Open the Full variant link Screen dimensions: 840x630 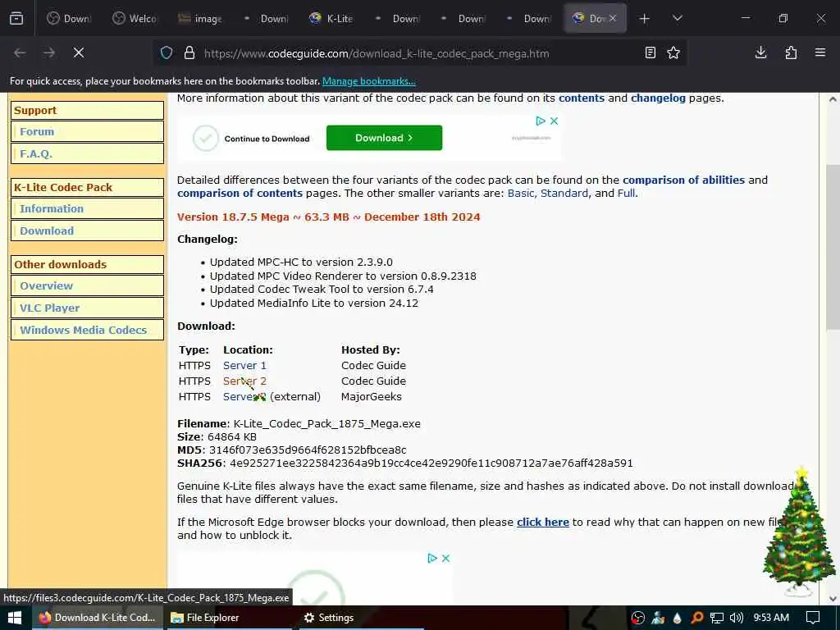626,193
